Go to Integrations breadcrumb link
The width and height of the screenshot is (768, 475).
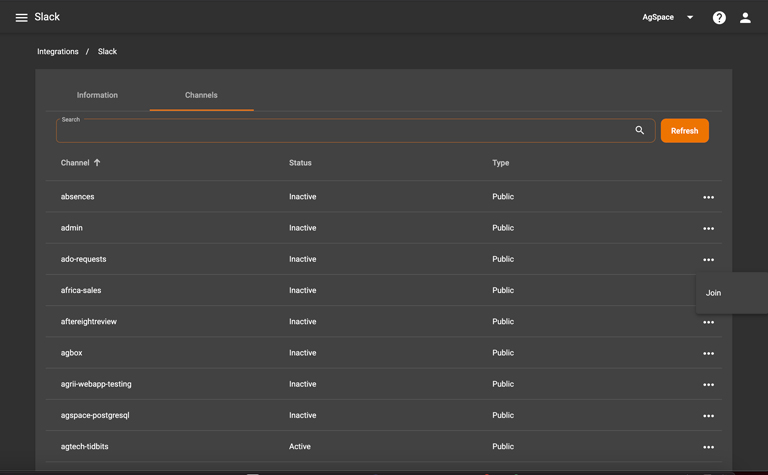click(58, 51)
